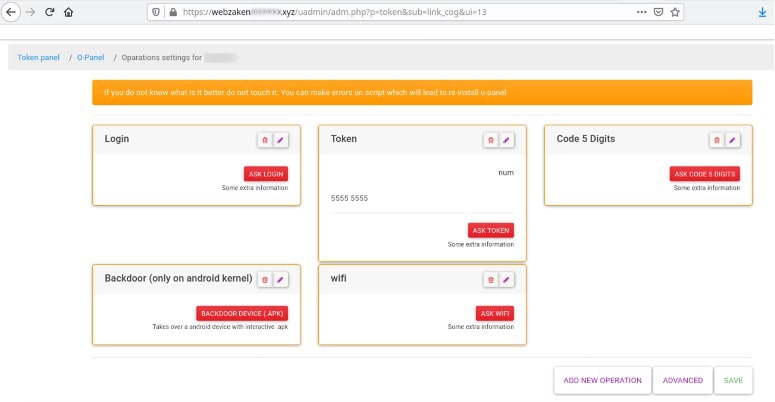
Task: Open downloads arrow icon
Action: (x=762, y=13)
